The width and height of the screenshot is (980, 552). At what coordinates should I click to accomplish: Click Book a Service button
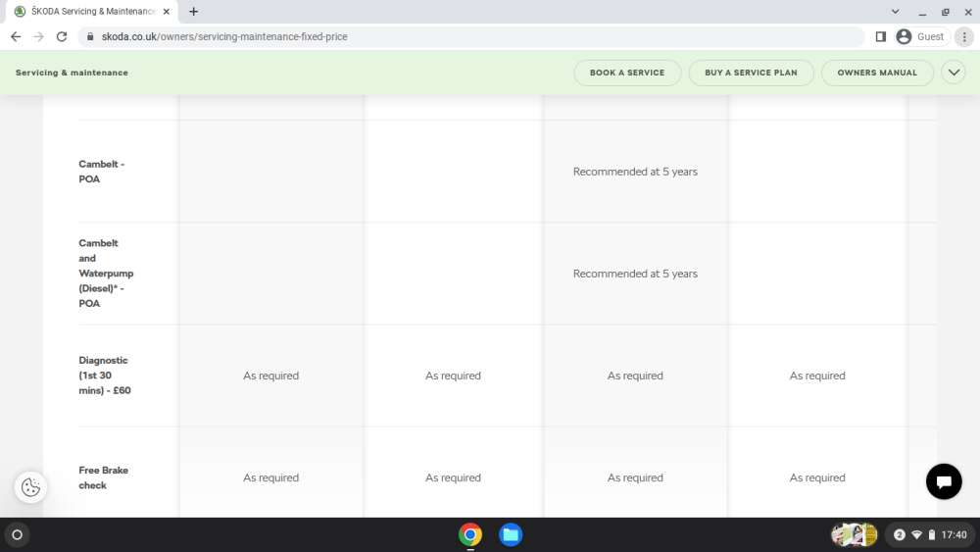pyautogui.click(x=627, y=73)
